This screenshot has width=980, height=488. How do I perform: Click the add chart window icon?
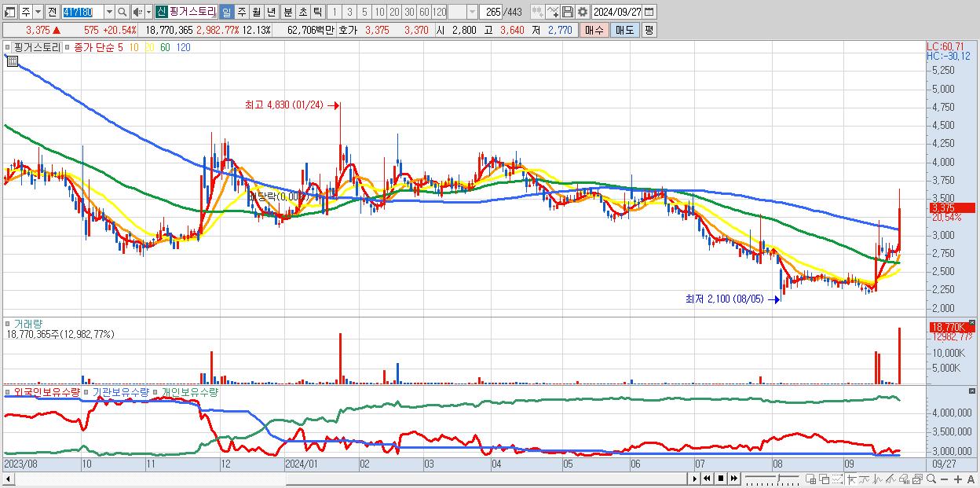811,479
